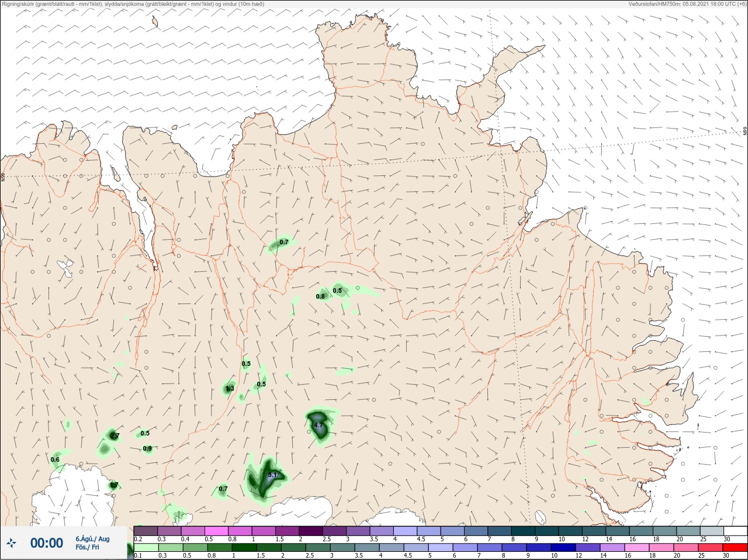Image resolution: width=748 pixels, height=560 pixels.
Task: Click the 2.7 precipitation value on the map
Action: pyautogui.click(x=115, y=435)
